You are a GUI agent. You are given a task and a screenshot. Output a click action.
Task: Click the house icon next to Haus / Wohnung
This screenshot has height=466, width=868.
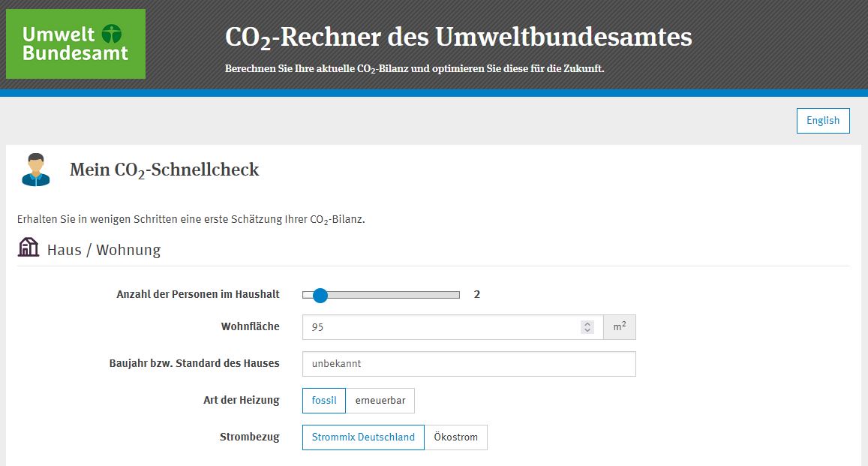point(29,248)
